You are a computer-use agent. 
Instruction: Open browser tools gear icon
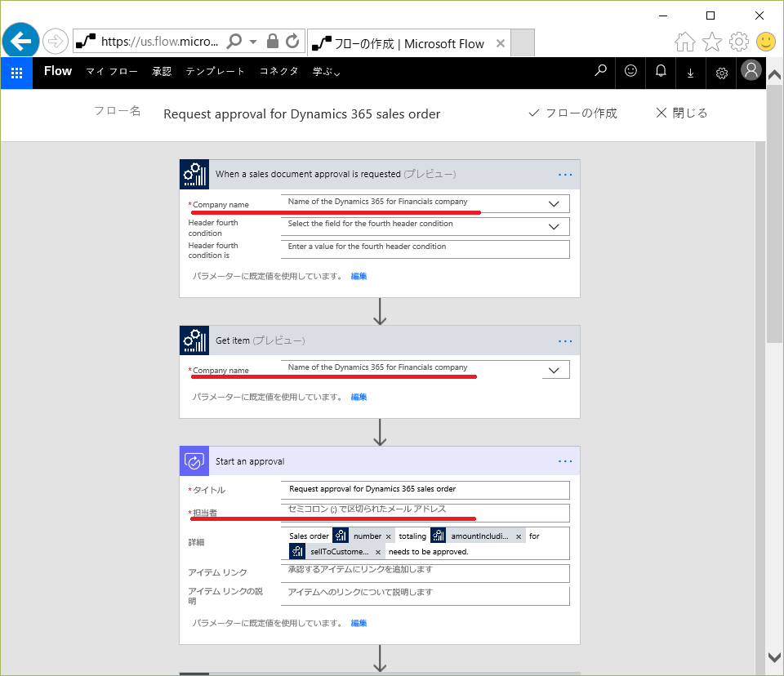[x=739, y=42]
